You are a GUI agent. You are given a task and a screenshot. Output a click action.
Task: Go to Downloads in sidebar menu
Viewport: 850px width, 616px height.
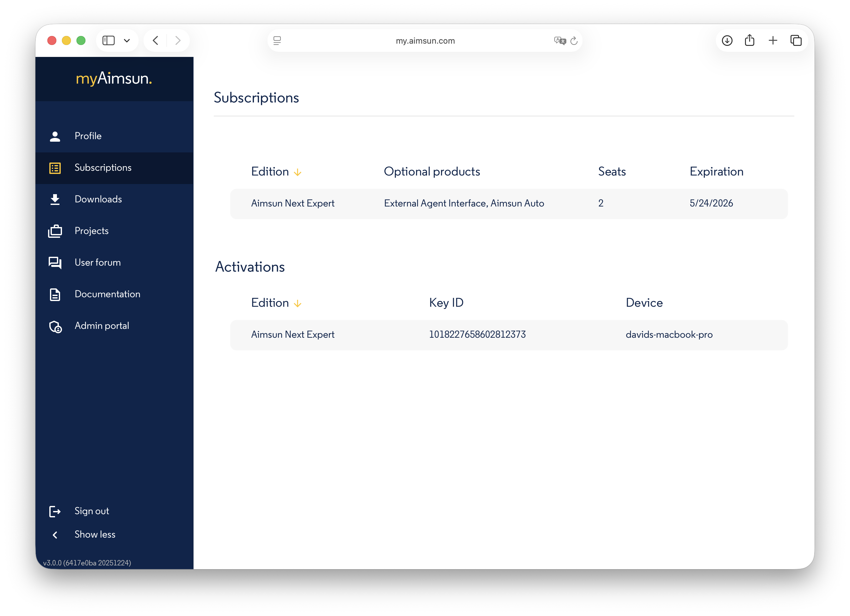pos(98,199)
